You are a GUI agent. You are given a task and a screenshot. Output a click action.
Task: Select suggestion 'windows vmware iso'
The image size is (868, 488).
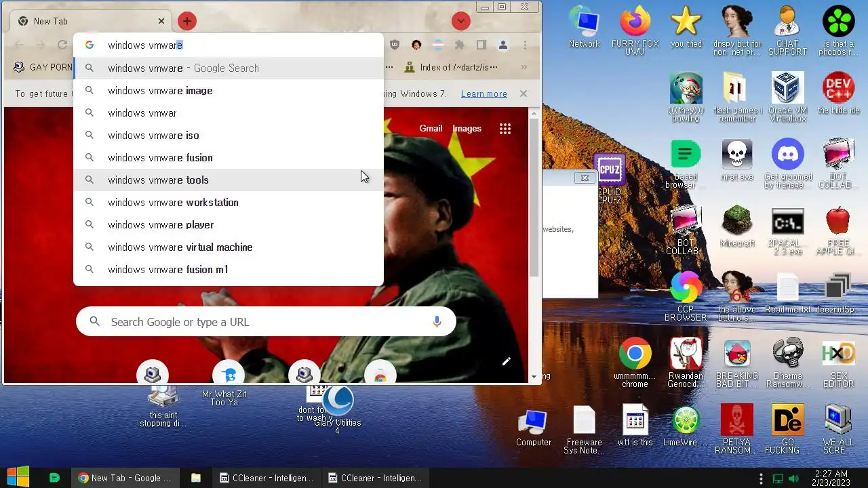[229, 135]
